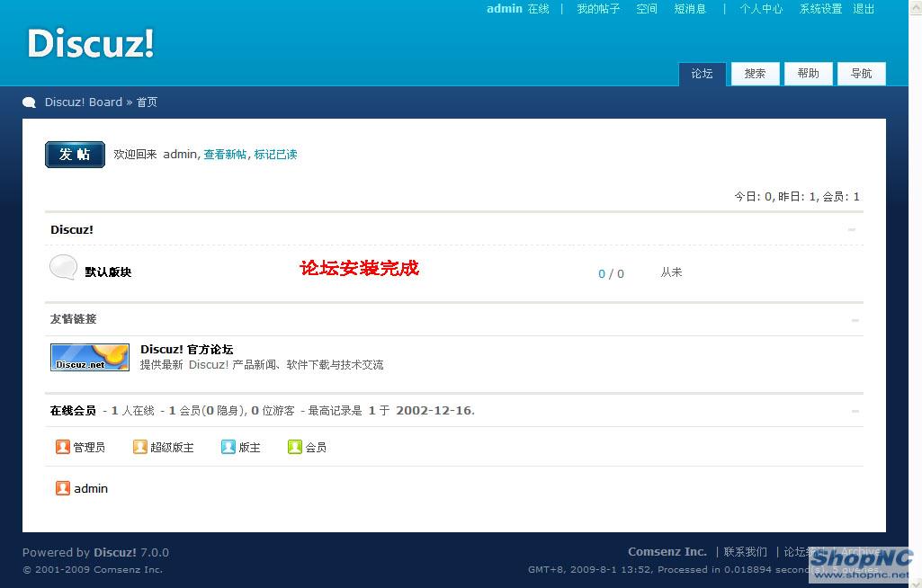Open 空间 in top menu
The height and width of the screenshot is (588, 922).
(x=647, y=9)
